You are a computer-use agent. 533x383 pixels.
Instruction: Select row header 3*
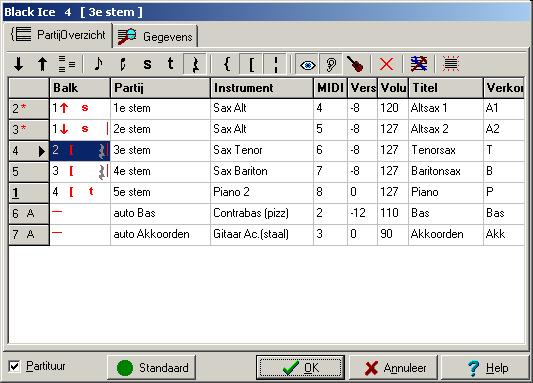click(x=29, y=130)
